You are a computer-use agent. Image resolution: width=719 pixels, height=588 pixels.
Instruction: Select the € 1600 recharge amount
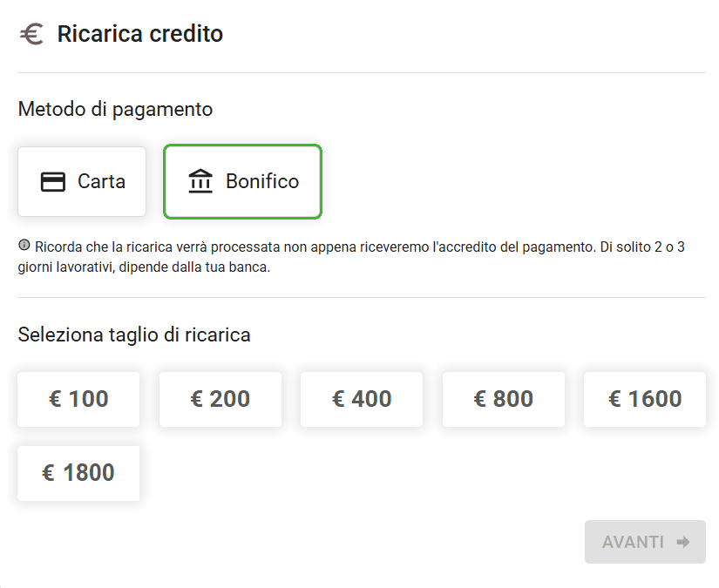coord(645,399)
